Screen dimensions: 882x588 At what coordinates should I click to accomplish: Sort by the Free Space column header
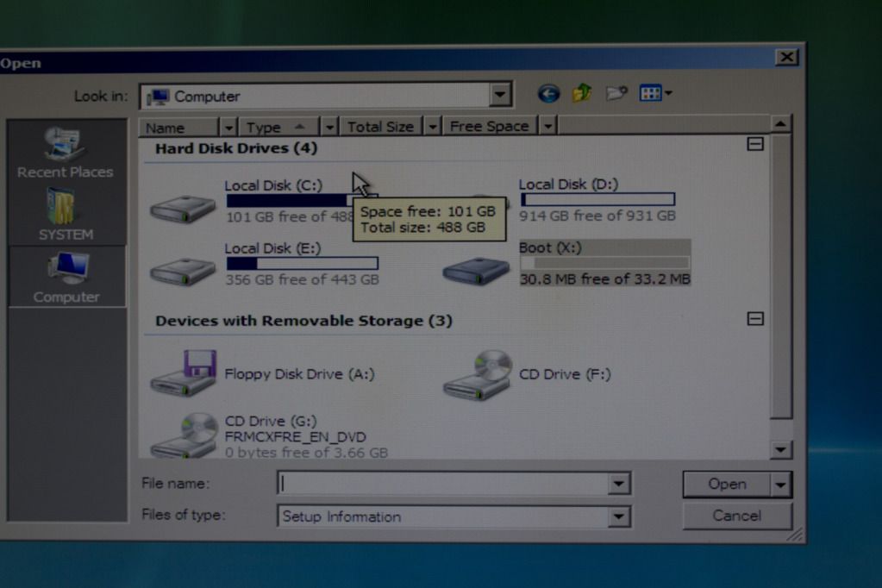tap(489, 127)
